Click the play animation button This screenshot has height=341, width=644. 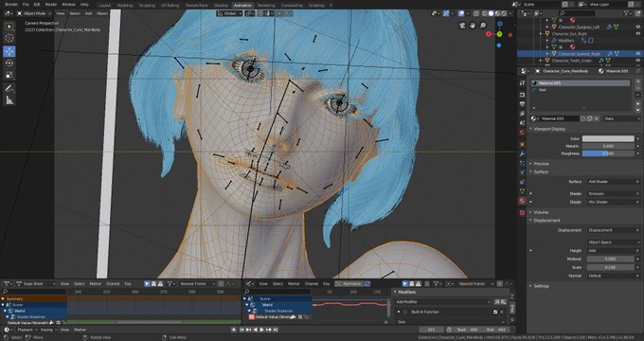[262, 330]
